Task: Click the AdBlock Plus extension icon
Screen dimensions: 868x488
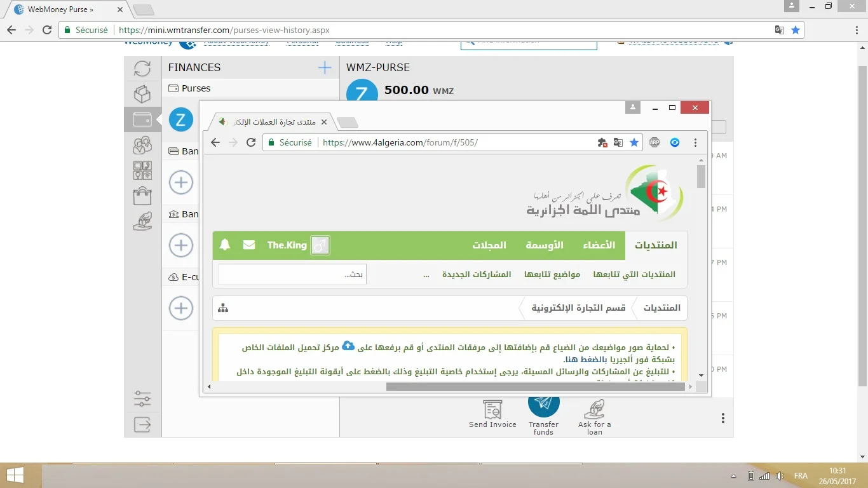Action: (x=654, y=143)
